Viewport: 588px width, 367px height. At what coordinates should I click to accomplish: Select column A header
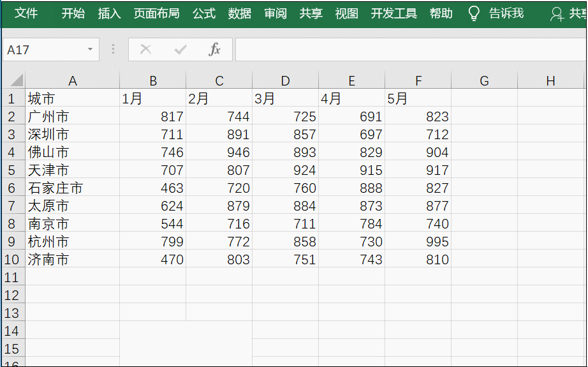[72, 80]
